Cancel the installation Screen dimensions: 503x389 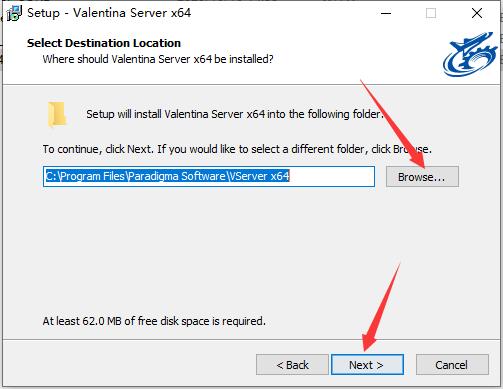click(x=452, y=365)
